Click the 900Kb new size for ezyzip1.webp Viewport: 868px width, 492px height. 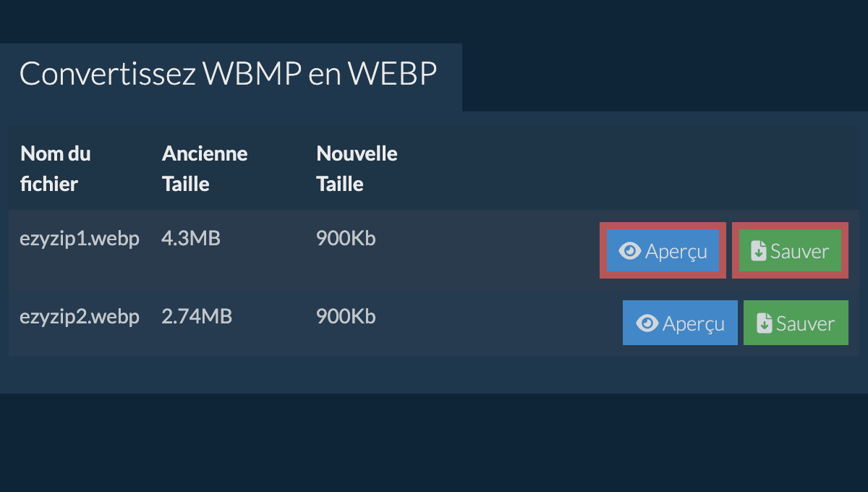tap(346, 238)
